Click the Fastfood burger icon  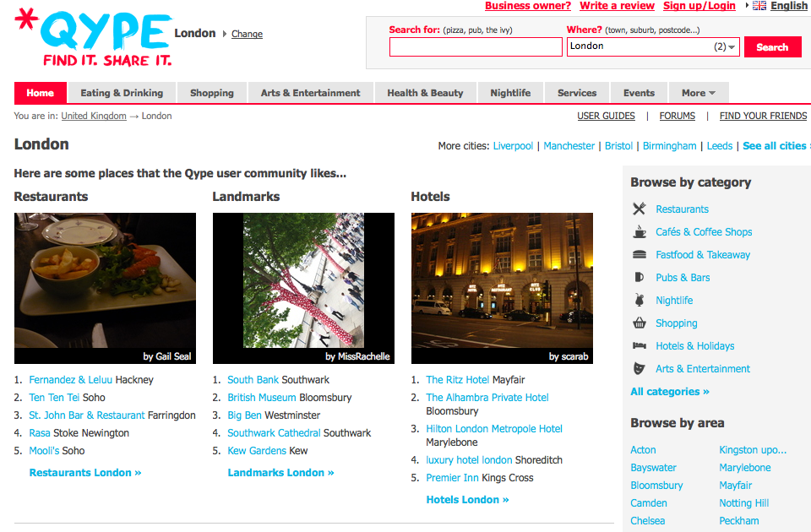(x=640, y=254)
